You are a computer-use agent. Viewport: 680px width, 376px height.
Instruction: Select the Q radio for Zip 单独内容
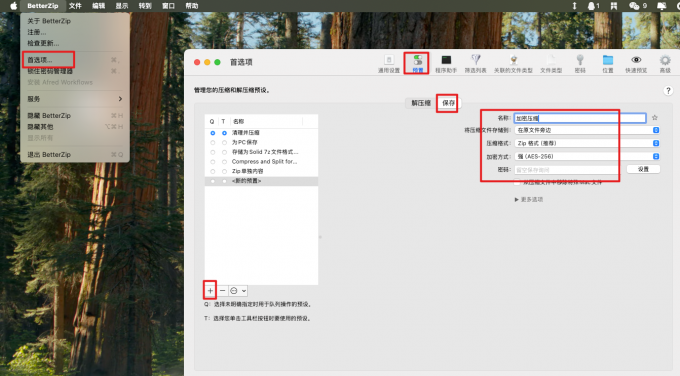pos(212,171)
